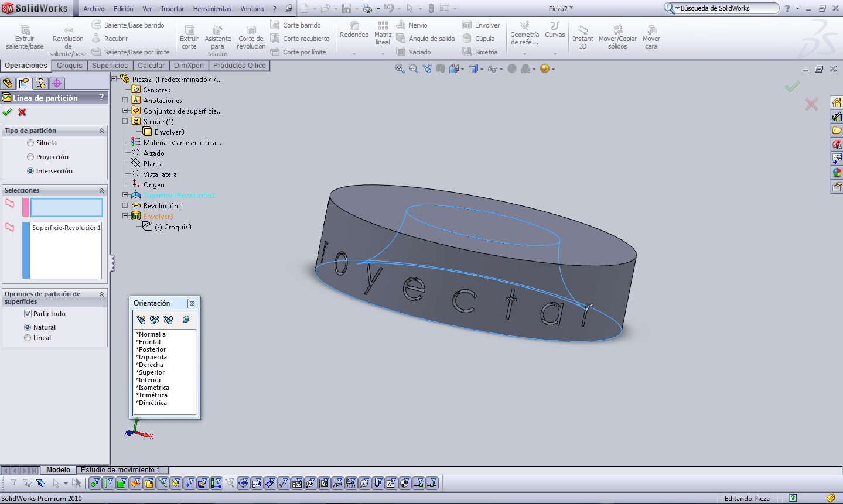This screenshot has width=843, height=504.
Task: Select *Isométrica view orientation
Action: tap(153, 388)
